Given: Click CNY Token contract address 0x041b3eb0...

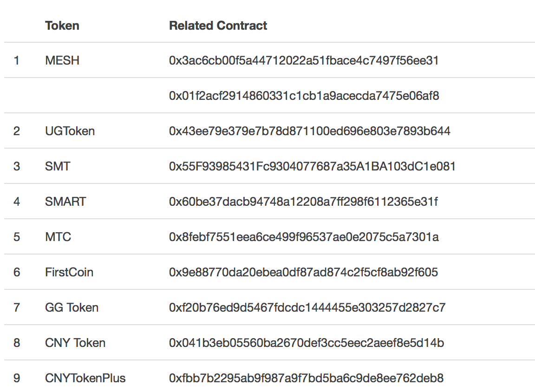Looking at the screenshot, I should [307, 343].
